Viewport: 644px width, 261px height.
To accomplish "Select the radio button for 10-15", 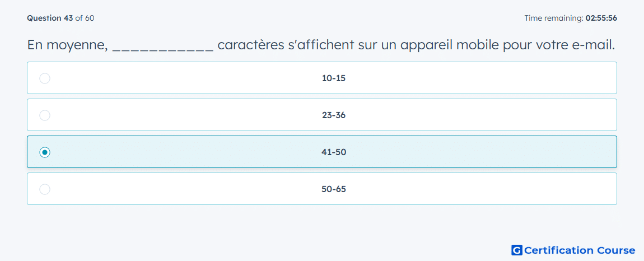I will click(x=45, y=78).
